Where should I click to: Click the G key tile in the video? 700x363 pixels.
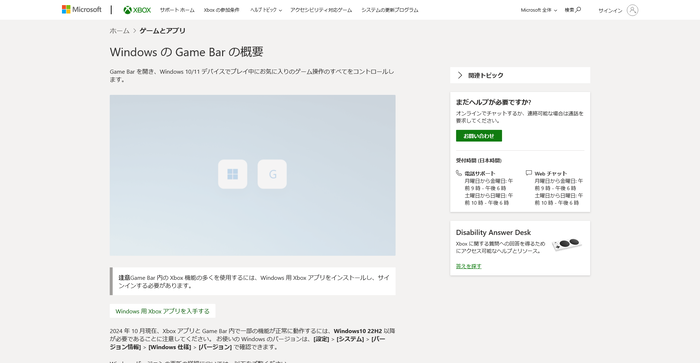tap(272, 174)
